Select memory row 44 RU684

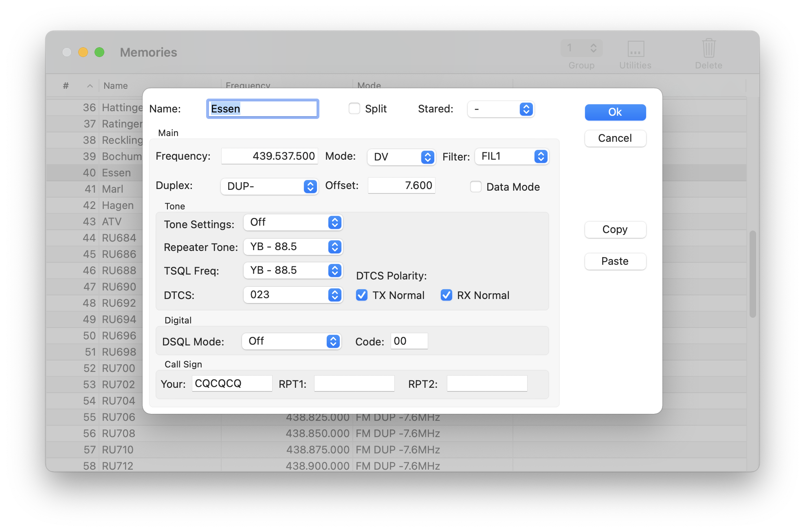pos(95,238)
